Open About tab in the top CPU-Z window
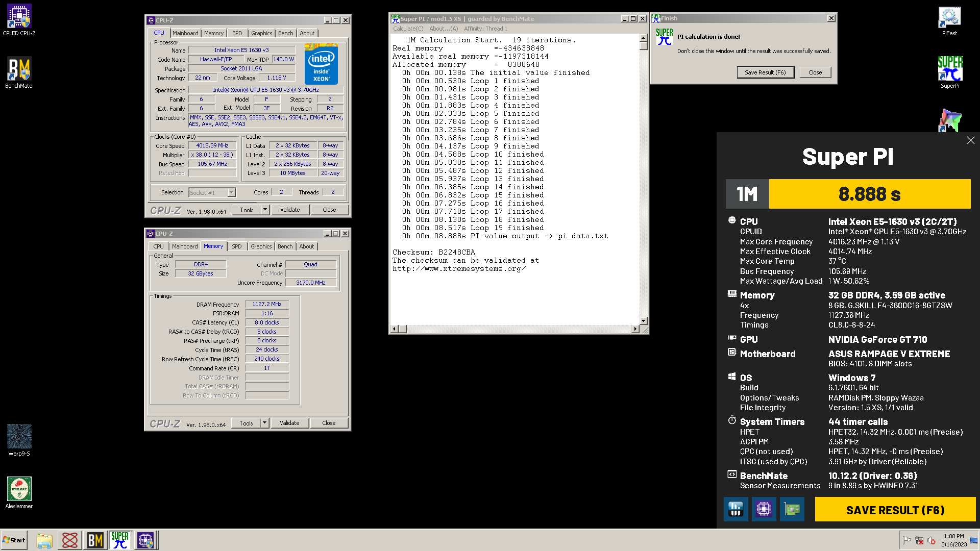The image size is (980, 551). pos(307,33)
